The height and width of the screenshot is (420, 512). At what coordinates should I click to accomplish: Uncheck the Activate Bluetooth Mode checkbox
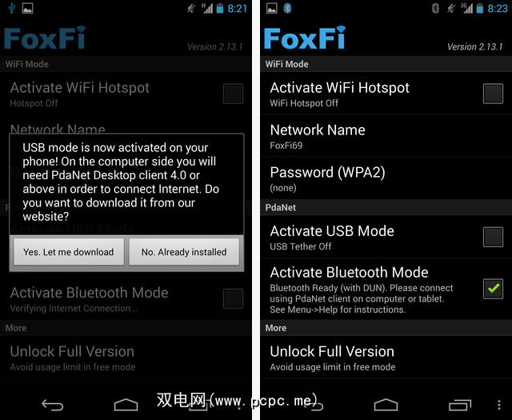pyautogui.click(x=493, y=289)
